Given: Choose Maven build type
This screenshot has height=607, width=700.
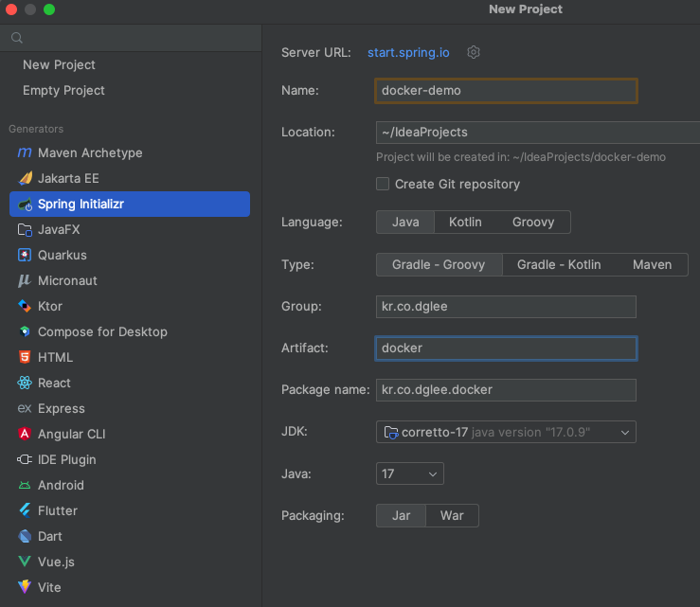Looking at the screenshot, I should click(x=652, y=264).
